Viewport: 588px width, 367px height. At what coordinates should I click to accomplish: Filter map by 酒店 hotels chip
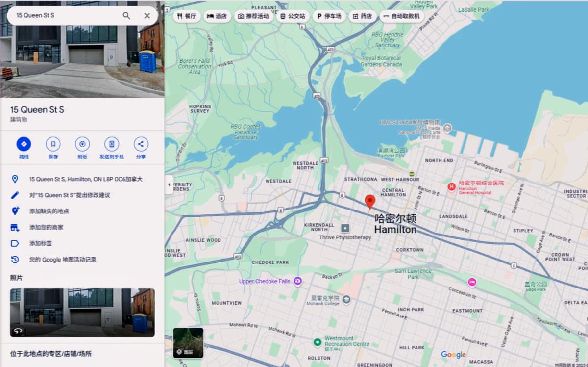217,16
